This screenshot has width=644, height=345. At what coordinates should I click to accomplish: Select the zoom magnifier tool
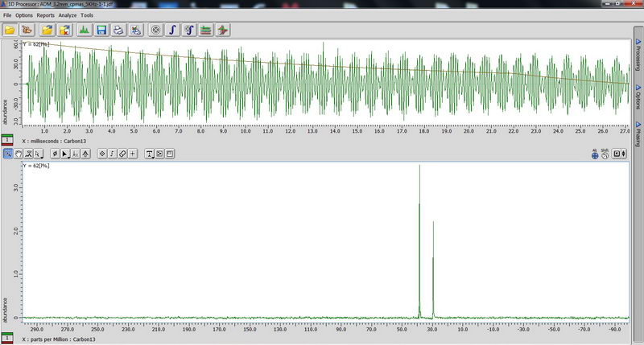[7, 154]
